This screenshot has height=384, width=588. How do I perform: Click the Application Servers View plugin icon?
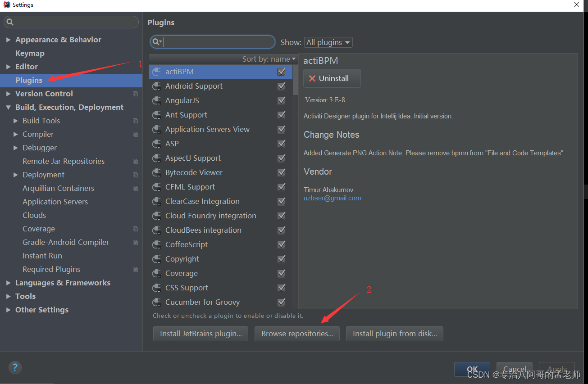click(157, 129)
